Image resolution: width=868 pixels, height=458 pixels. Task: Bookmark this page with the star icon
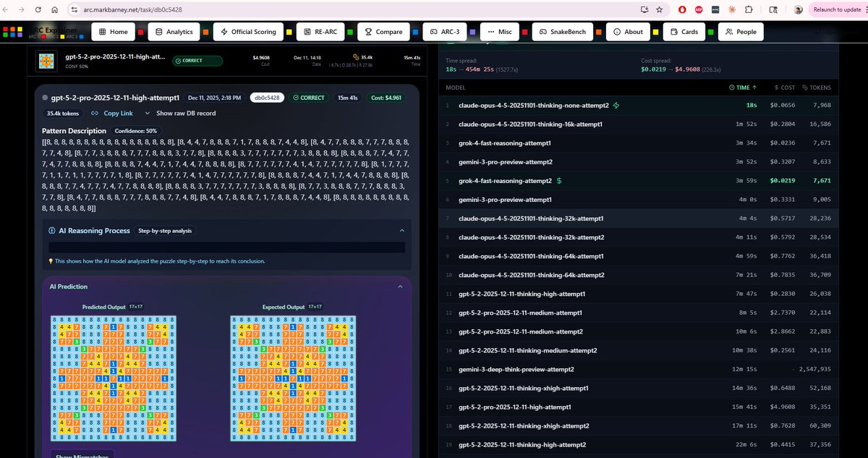tap(659, 10)
